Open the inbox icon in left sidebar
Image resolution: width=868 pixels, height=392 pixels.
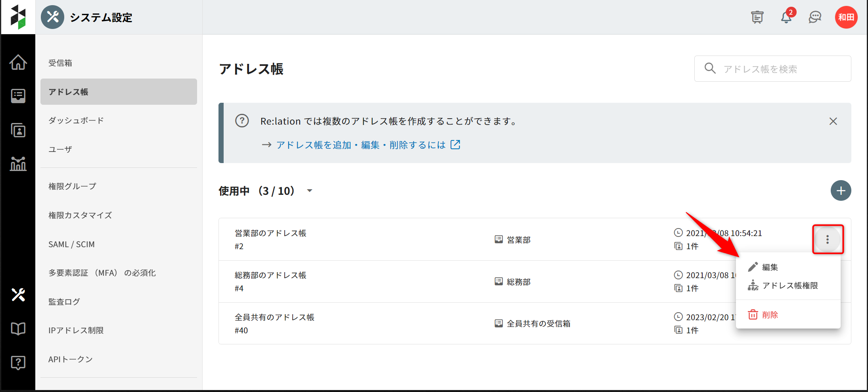tap(18, 96)
